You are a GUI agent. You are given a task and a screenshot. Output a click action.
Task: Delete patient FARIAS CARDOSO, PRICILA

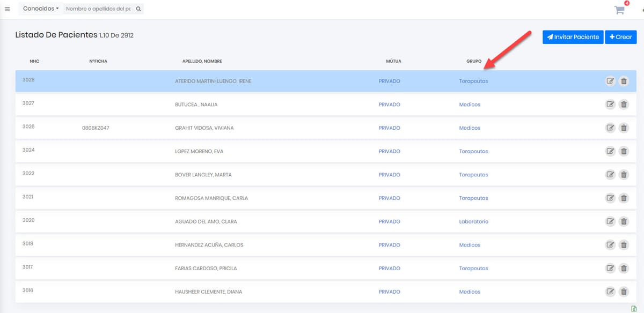click(624, 268)
